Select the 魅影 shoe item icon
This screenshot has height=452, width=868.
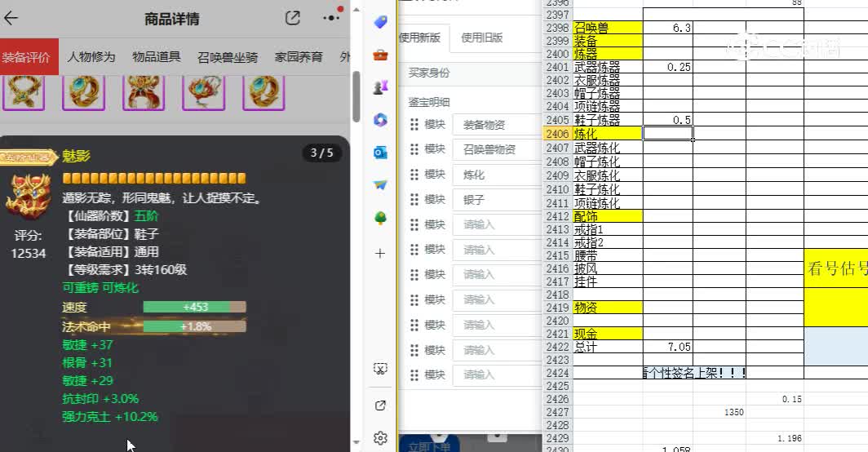[x=29, y=197]
